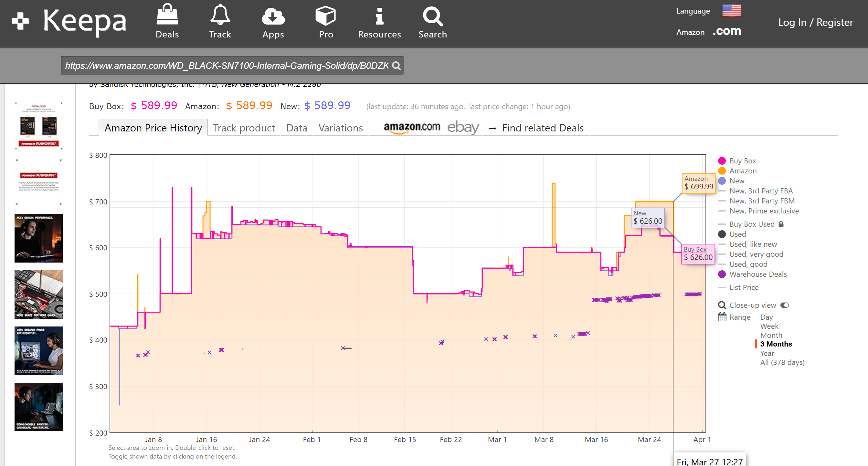This screenshot has width=868, height=466.
Task: Change Amazon locale via .com dropdown
Action: tap(727, 31)
